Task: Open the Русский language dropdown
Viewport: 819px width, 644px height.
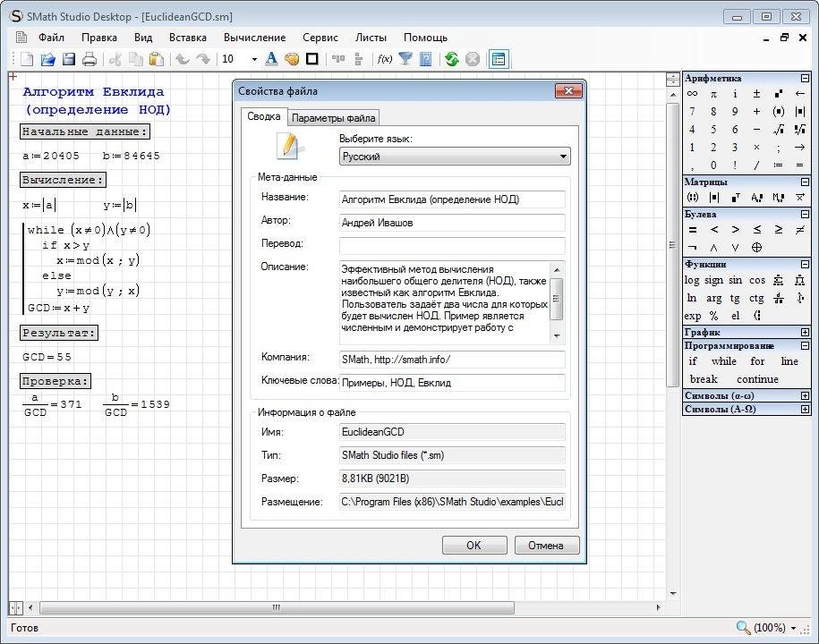Action: point(455,157)
